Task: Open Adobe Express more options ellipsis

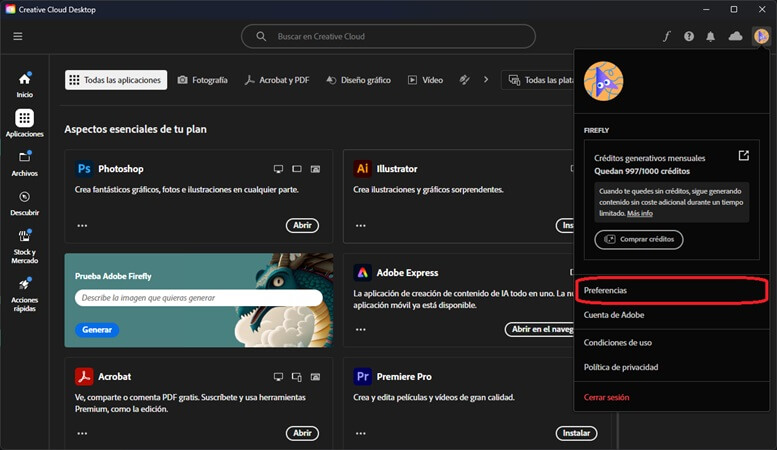Action: (361, 330)
